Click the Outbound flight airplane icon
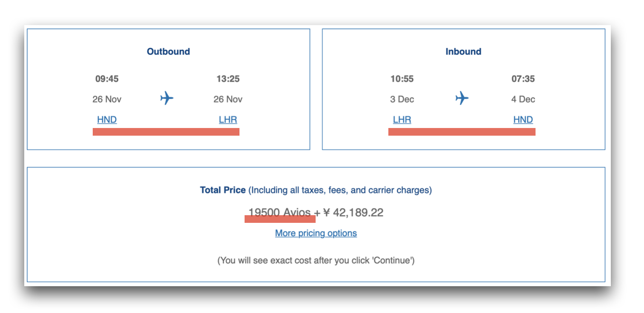The width and height of the screenshot is (644, 313). tap(167, 99)
